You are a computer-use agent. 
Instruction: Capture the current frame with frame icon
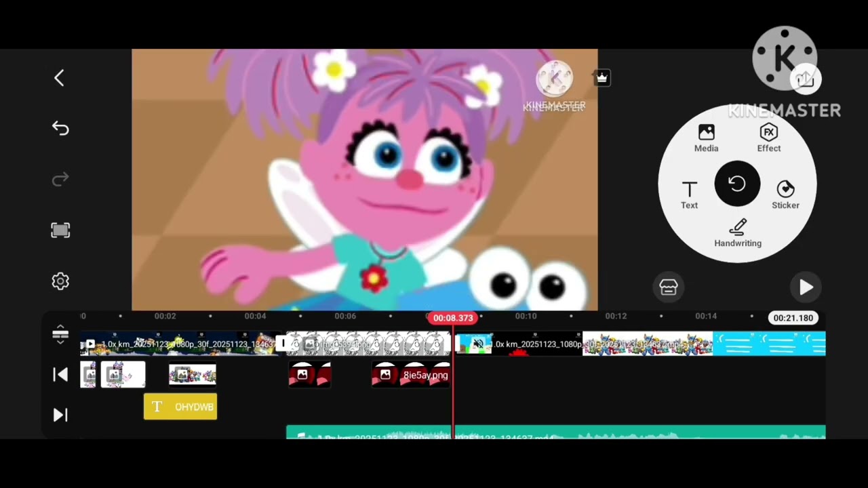pos(60,230)
